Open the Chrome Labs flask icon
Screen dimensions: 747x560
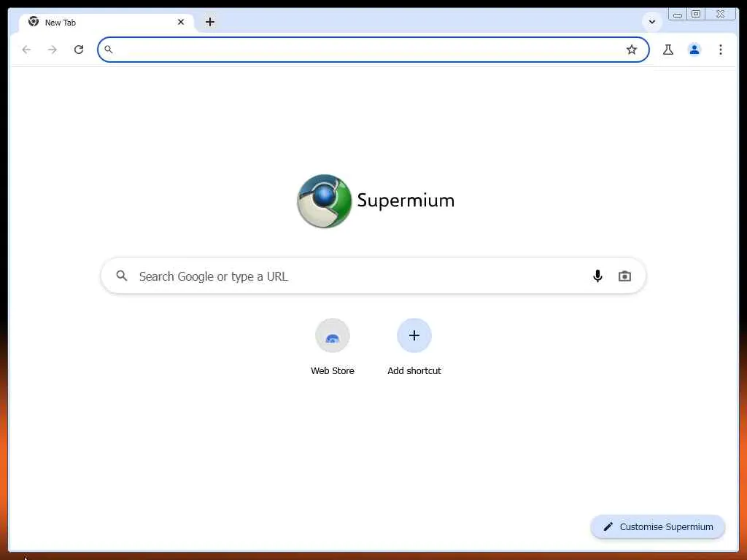click(x=668, y=50)
